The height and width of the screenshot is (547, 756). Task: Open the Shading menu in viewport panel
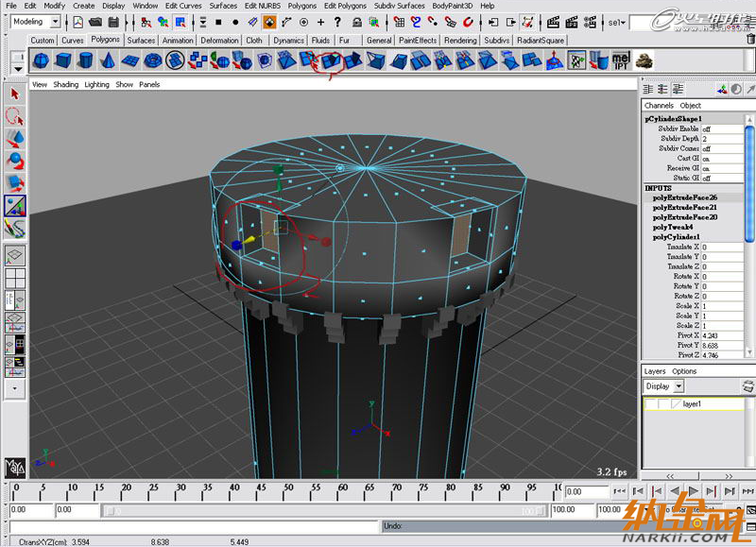(x=65, y=84)
